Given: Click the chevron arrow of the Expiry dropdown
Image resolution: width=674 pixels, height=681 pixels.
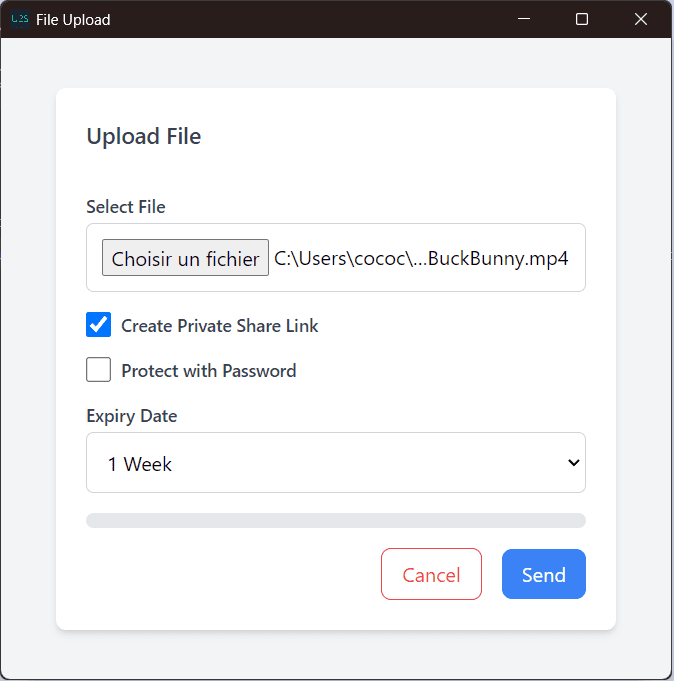Looking at the screenshot, I should point(573,463).
